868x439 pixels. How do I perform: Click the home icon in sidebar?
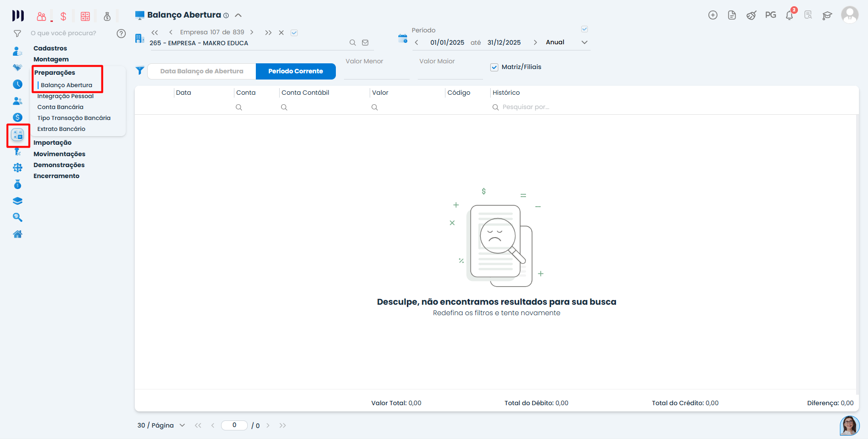coord(18,234)
